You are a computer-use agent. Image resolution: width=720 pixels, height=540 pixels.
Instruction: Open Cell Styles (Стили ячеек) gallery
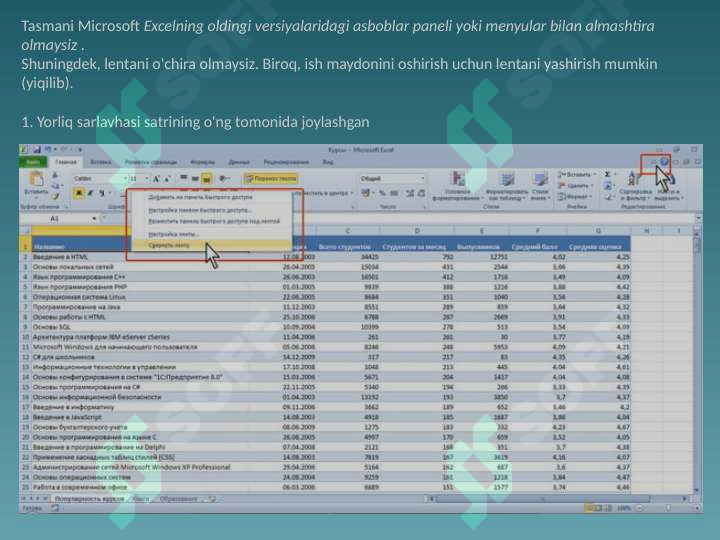(x=540, y=186)
